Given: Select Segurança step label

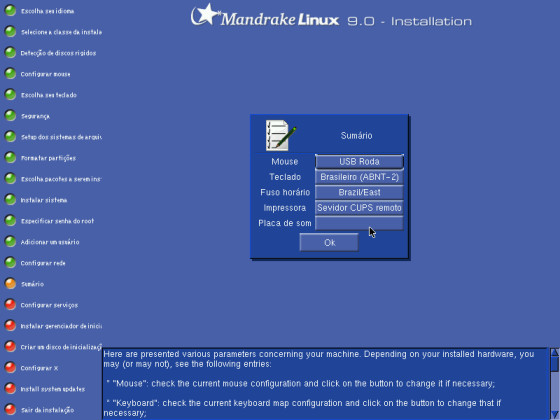Looking at the screenshot, I should 35,116.
